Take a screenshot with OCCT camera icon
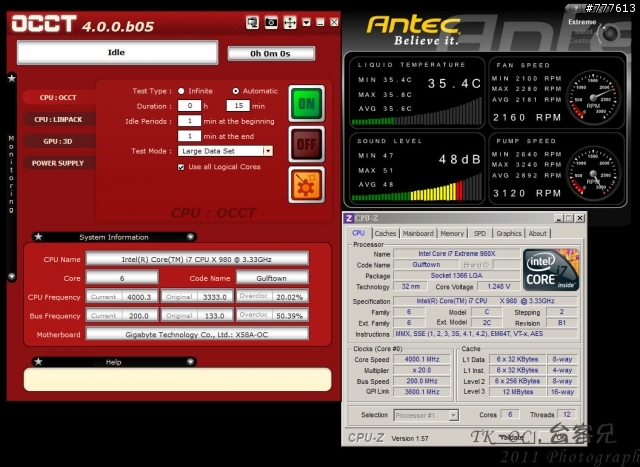 click(x=271, y=22)
